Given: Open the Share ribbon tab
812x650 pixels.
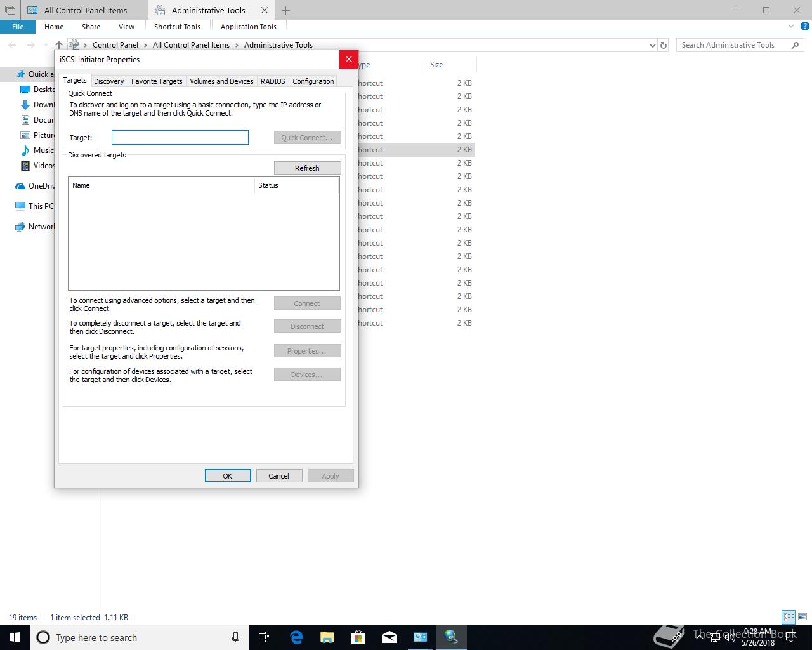Looking at the screenshot, I should pos(91,27).
